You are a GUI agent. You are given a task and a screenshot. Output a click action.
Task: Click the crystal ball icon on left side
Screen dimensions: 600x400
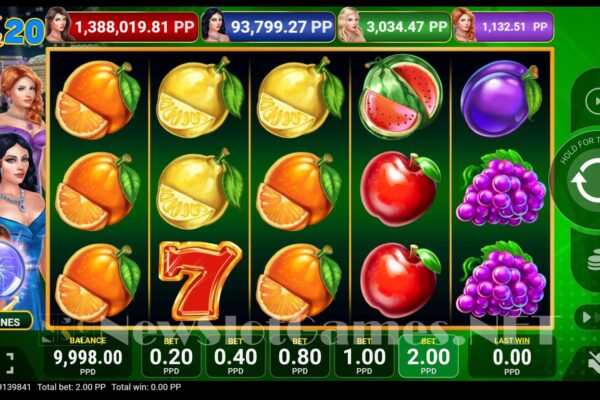pyautogui.click(x=11, y=269)
